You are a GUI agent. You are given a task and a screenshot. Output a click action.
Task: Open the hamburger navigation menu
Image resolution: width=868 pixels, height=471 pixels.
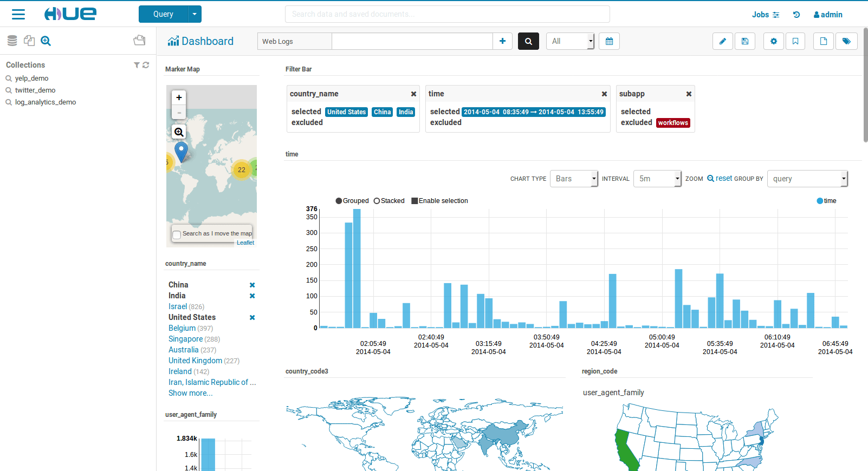[x=18, y=14]
